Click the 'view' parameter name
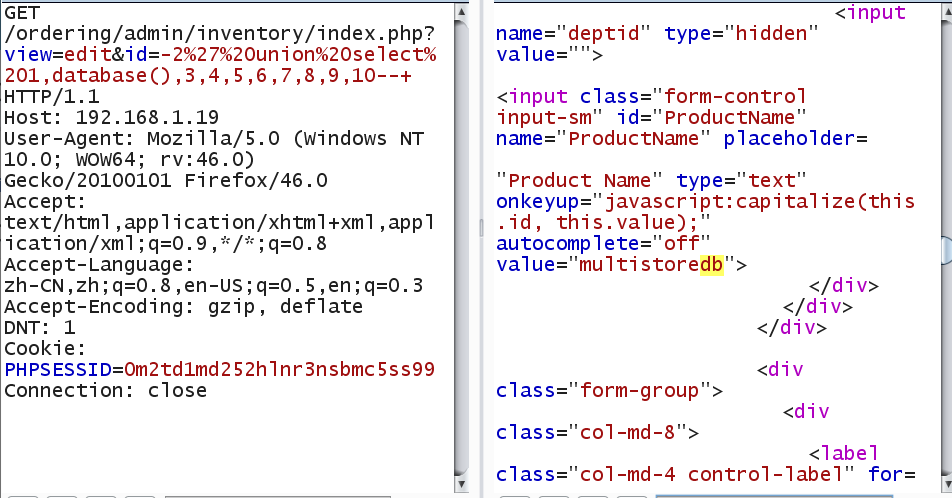Screen dimensions: 952x498 [28, 54]
